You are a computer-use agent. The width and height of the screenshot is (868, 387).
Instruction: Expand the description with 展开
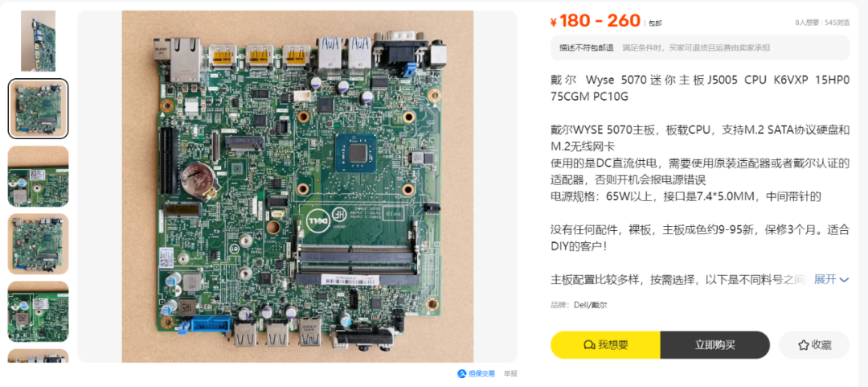(831, 279)
